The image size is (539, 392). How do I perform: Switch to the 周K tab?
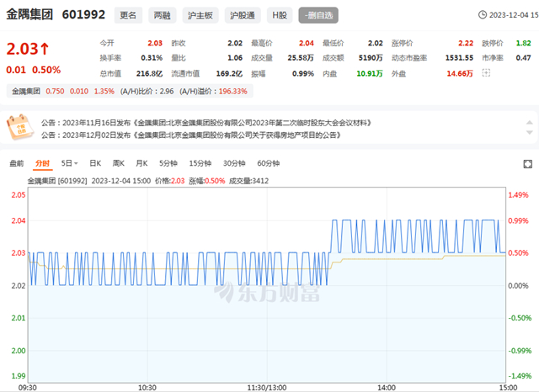(118, 163)
